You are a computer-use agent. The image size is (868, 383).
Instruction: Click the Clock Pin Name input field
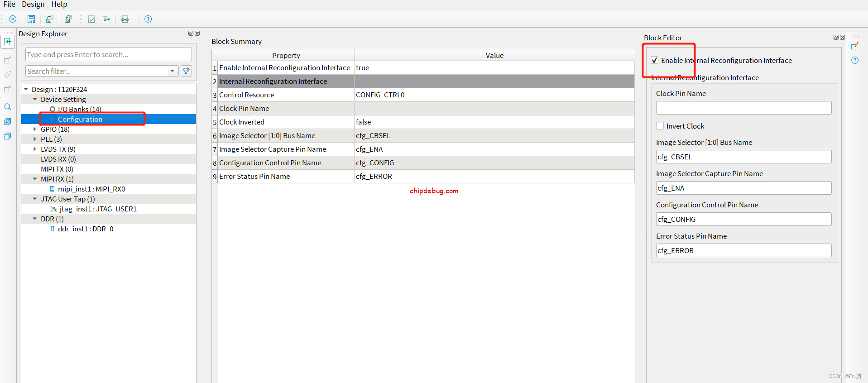point(743,108)
